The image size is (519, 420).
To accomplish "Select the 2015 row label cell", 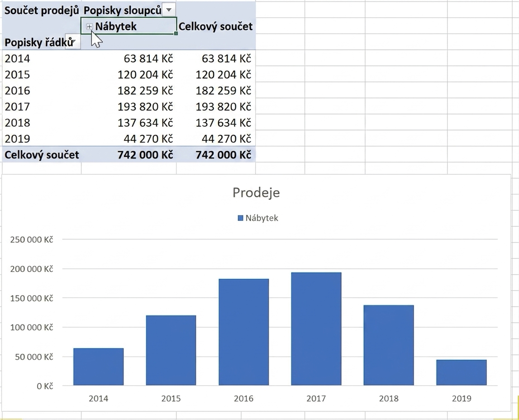I will (42, 75).
